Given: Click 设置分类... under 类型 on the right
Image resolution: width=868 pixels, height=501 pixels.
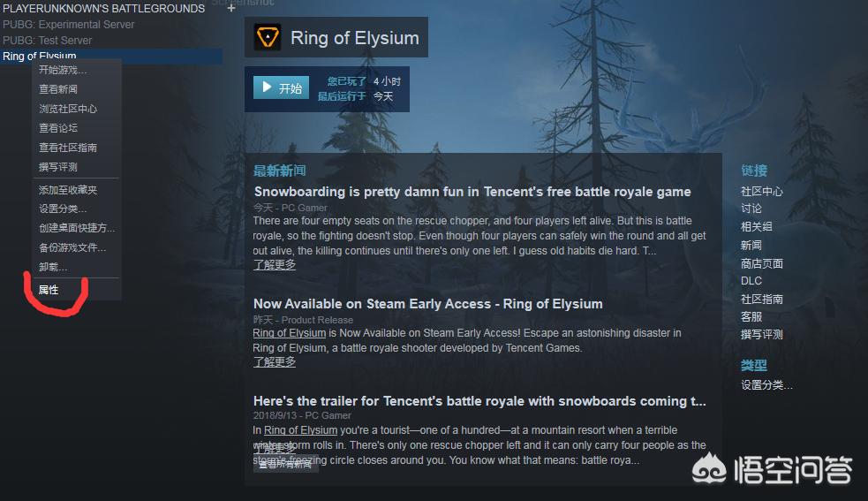Looking at the screenshot, I should pos(766,384).
